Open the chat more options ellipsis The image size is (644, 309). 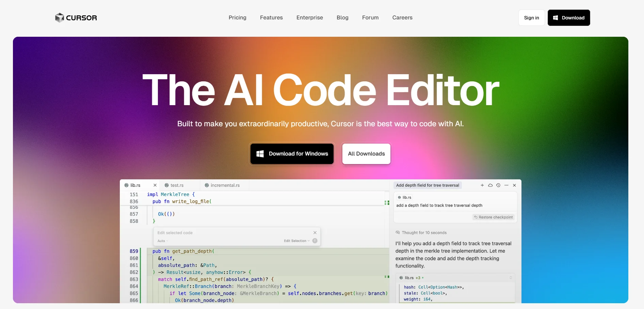tap(506, 185)
